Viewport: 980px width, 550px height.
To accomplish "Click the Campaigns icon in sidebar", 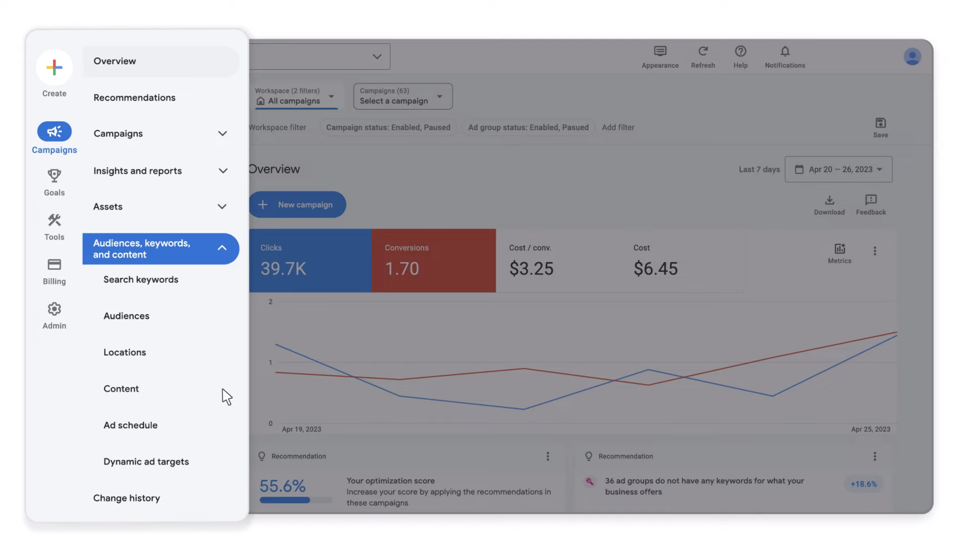I will 55,132.
